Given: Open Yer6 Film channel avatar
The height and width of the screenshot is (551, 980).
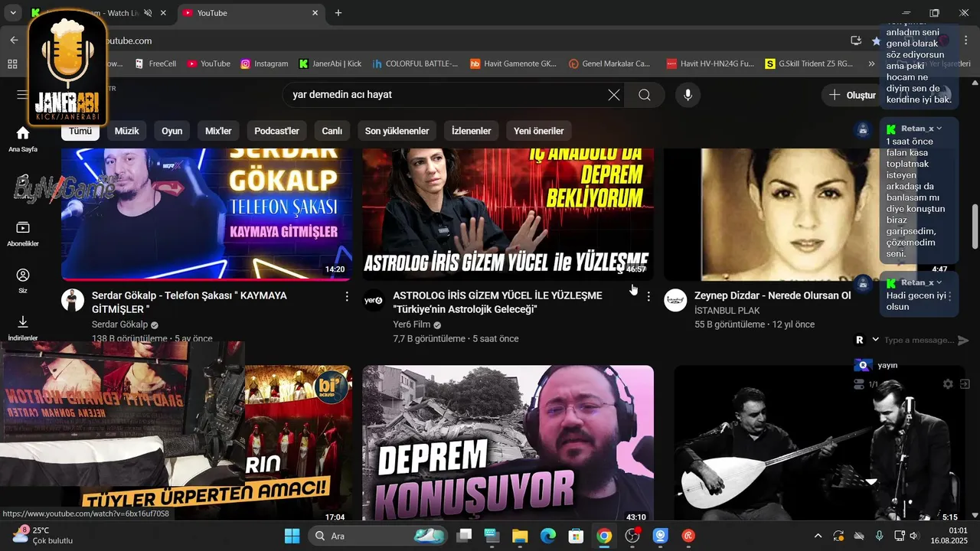Looking at the screenshot, I should pos(374,300).
